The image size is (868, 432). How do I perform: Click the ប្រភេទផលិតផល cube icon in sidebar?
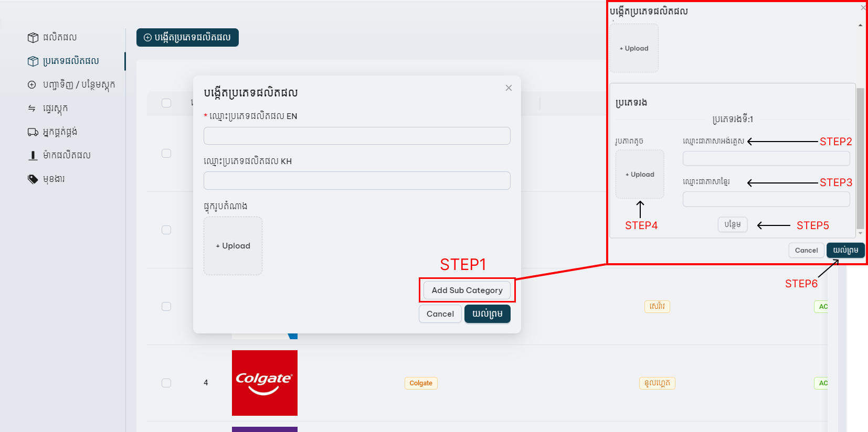point(33,61)
